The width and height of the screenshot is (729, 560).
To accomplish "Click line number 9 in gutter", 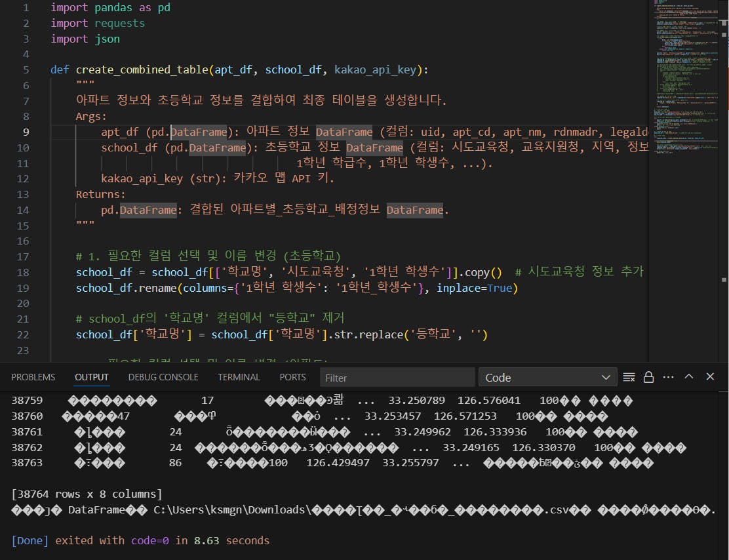I will [x=26, y=132].
